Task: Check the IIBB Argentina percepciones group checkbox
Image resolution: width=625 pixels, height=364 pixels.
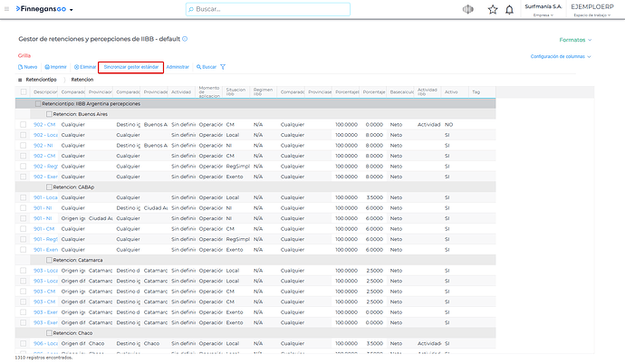Action: [x=38, y=103]
